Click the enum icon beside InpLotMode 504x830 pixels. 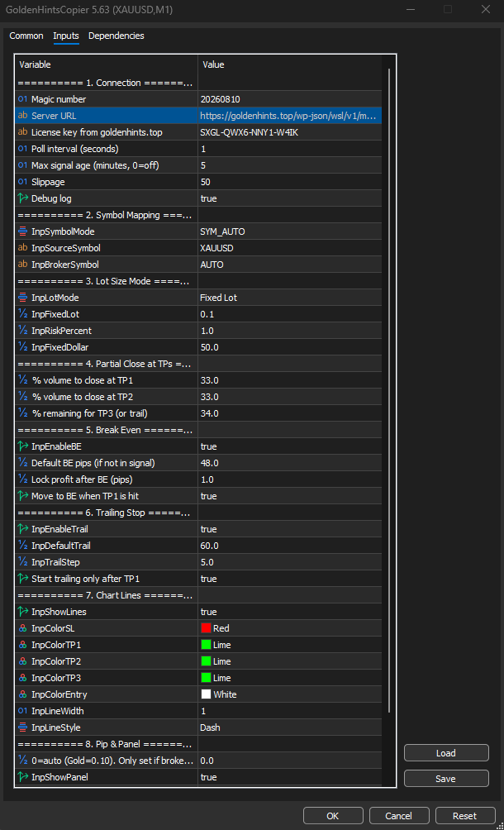pyautogui.click(x=23, y=298)
